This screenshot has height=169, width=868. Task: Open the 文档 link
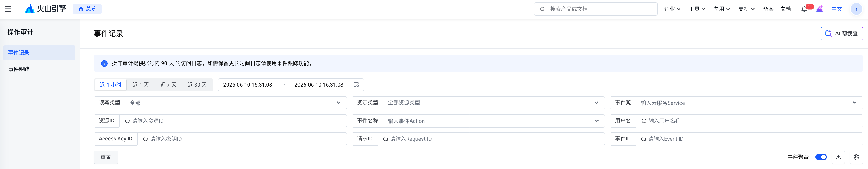[x=785, y=9]
